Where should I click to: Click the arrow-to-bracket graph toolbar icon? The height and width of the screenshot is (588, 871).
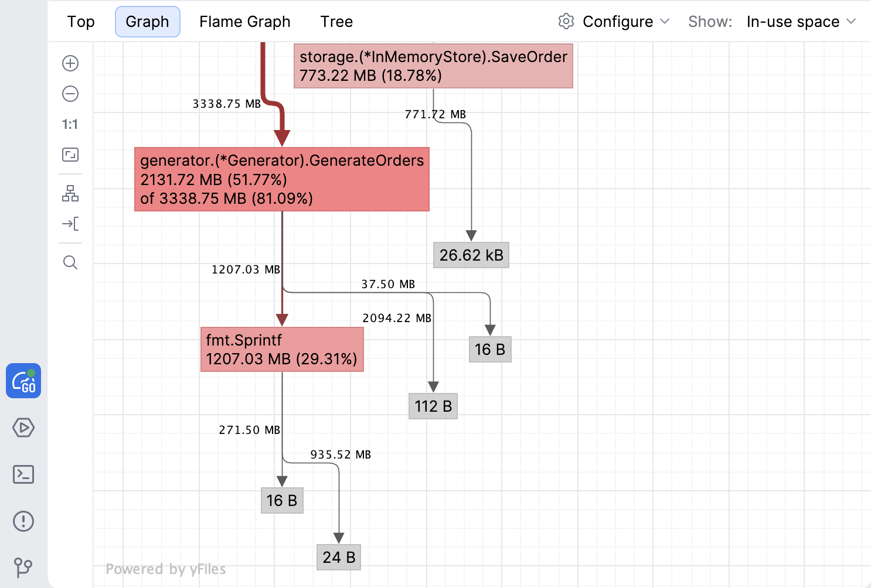pyautogui.click(x=70, y=224)
